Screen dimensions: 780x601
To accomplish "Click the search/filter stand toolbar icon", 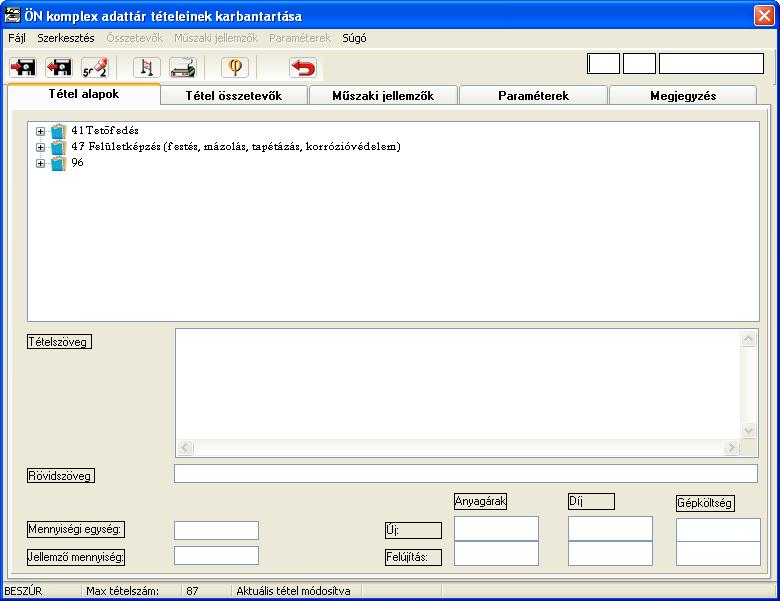I will coord(147,67).
